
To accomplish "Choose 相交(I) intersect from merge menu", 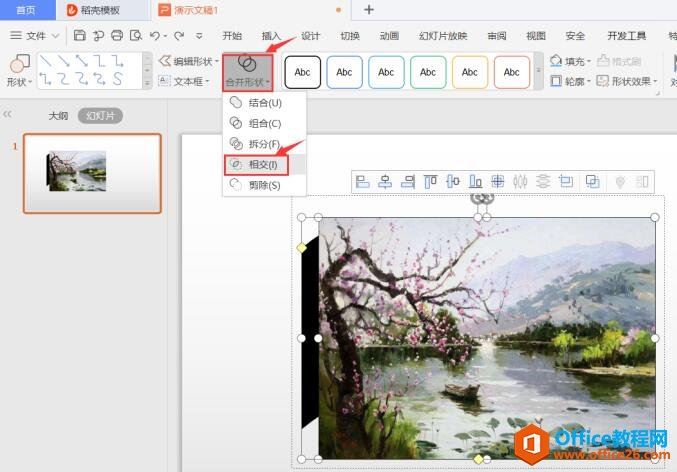I will (x=265, y=165).
